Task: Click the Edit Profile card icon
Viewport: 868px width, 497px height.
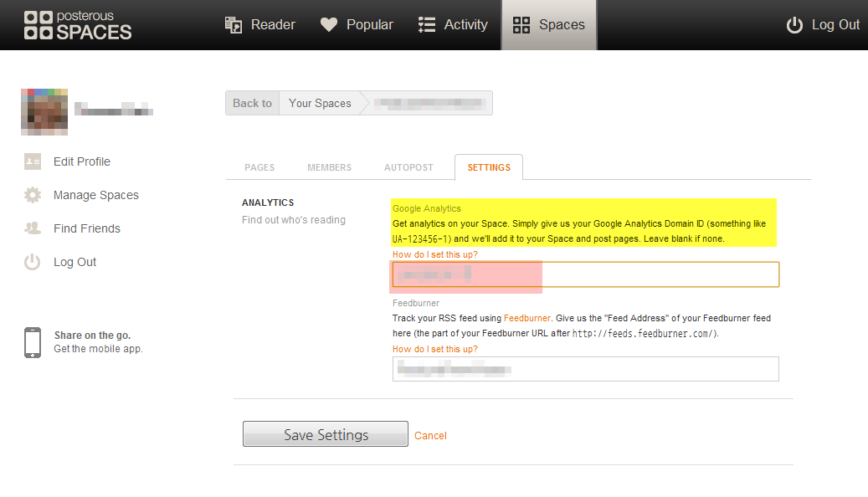Action: pyautogui.click(x=32, y=161)
